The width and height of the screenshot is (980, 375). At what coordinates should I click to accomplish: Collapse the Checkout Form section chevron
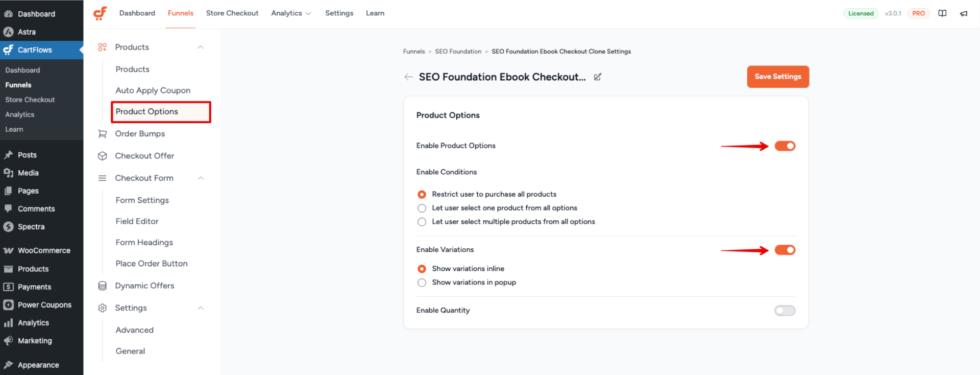click(201, 178)
